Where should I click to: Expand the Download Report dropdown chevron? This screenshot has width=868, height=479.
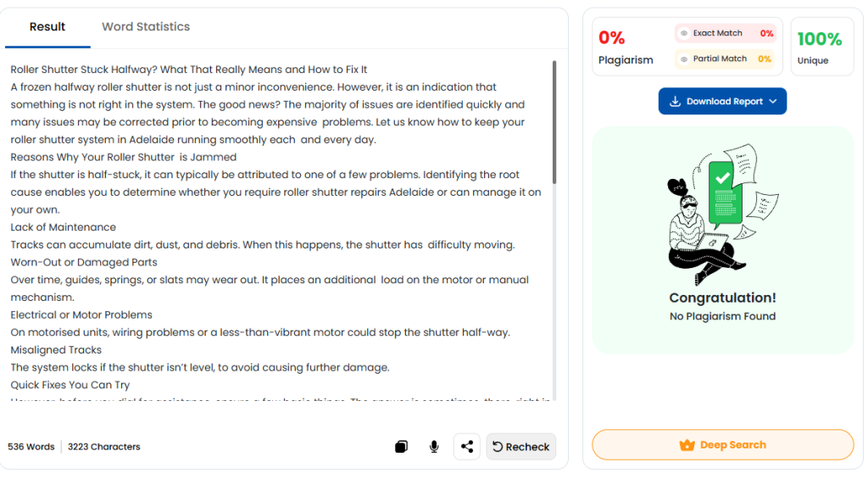click(x=773, y=102)
